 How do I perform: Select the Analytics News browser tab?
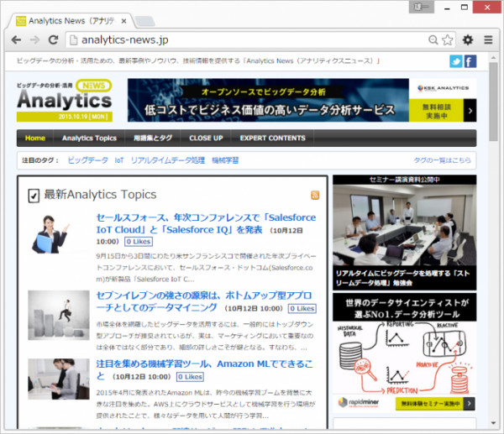(71, 21)
